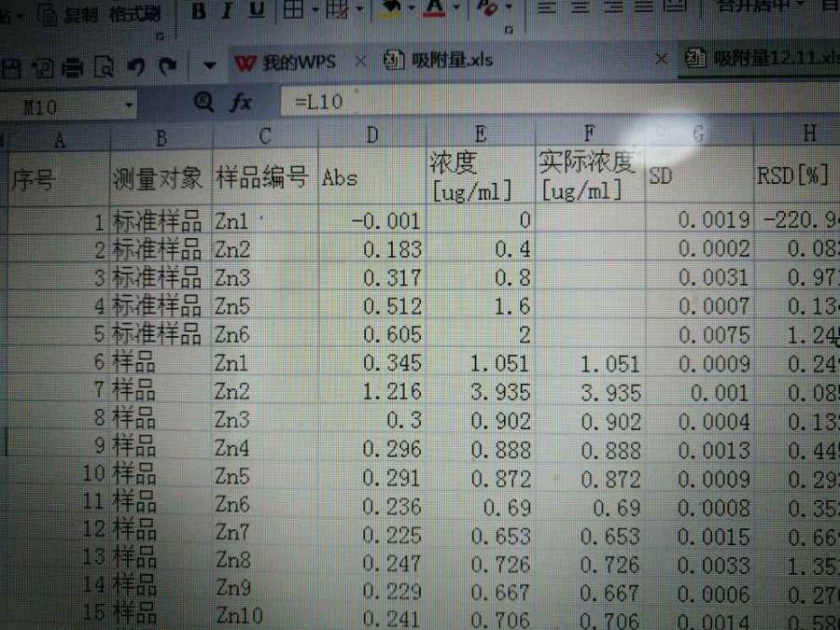Undo the last action
The height and width of the screenshot is (630, 840).
[136, 66]
